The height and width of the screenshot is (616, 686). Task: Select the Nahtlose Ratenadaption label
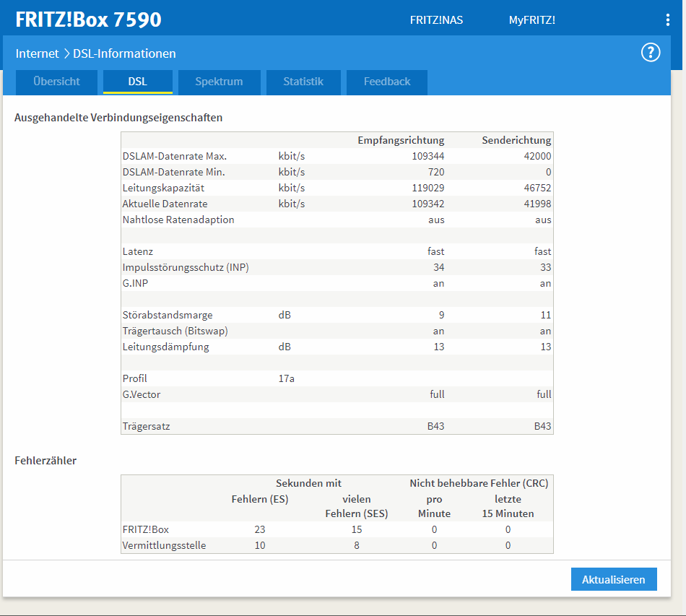tap(178, 220)
